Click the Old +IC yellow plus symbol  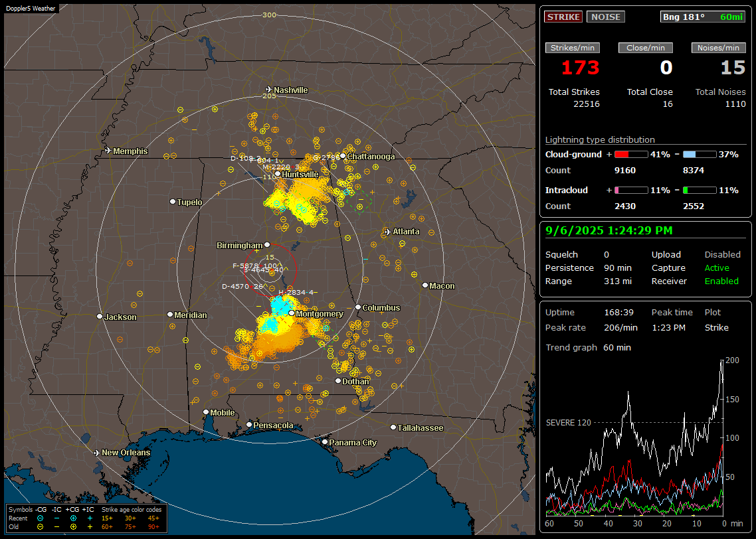90,527
